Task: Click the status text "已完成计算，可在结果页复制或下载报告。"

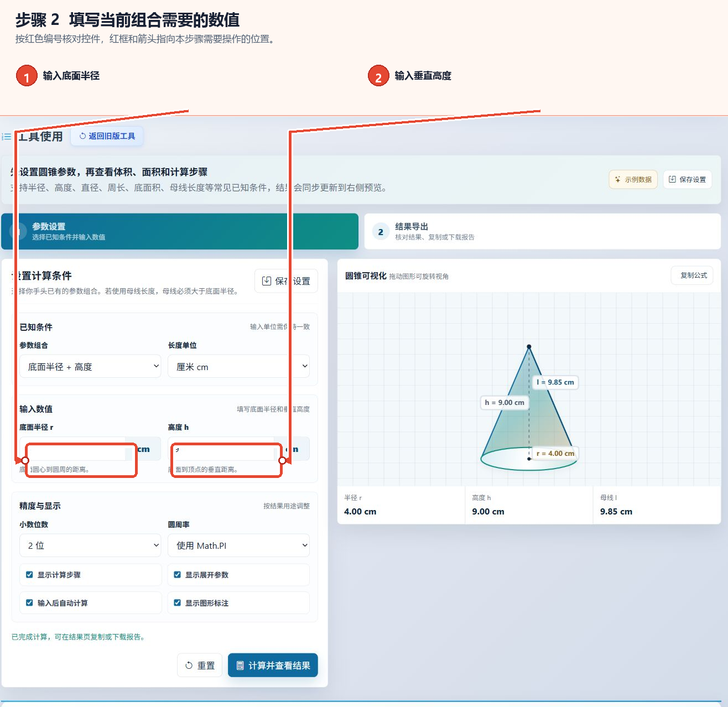Action: point(80,637)
